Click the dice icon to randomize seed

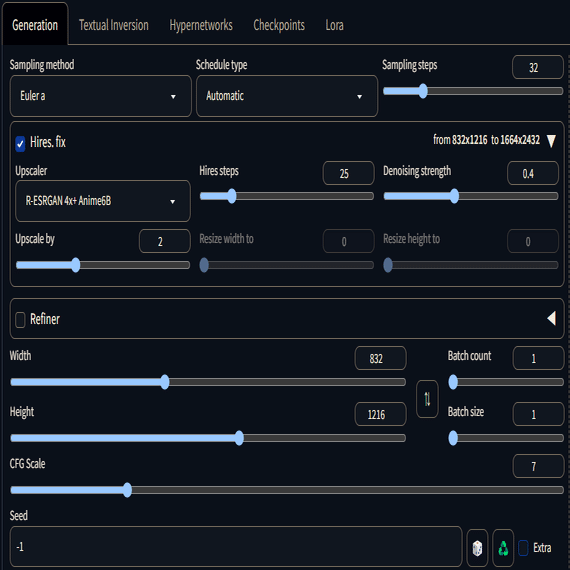click(x=477, y=547)
